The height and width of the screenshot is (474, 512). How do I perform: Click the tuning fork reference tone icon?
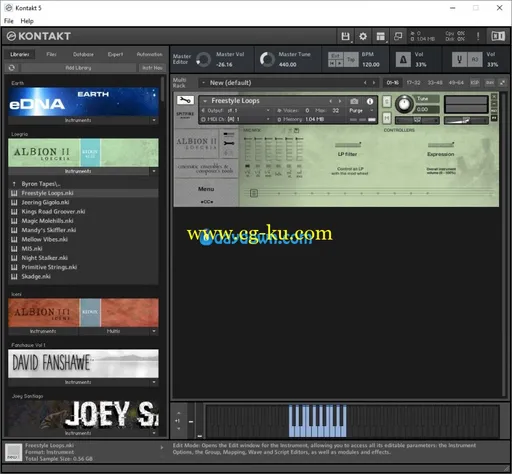click(x=459, y=60)
